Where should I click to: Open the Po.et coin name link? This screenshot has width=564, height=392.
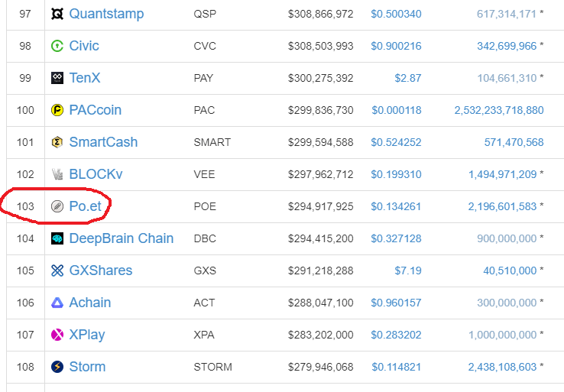[86, 206]
